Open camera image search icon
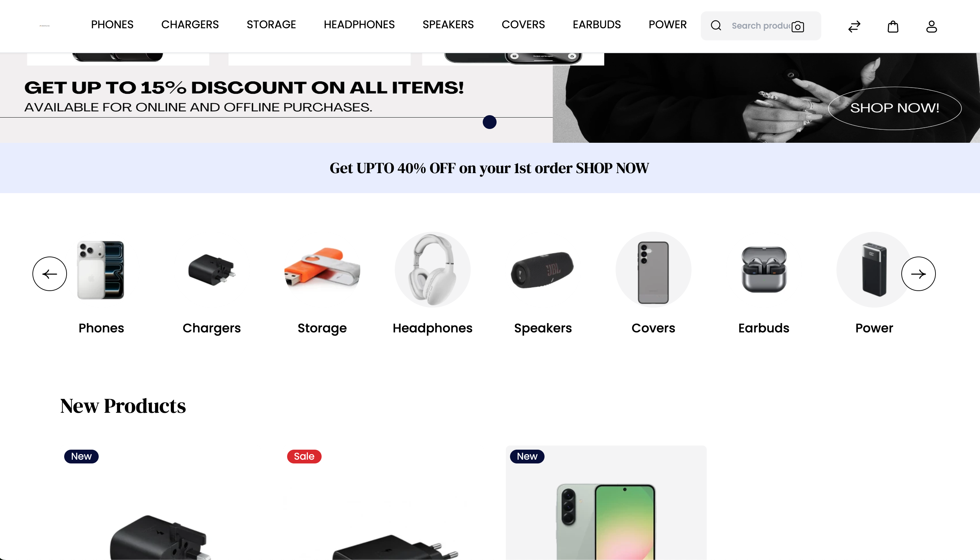Image resolution: width=980 pixels, height=560 pixels. click(797, 27)
